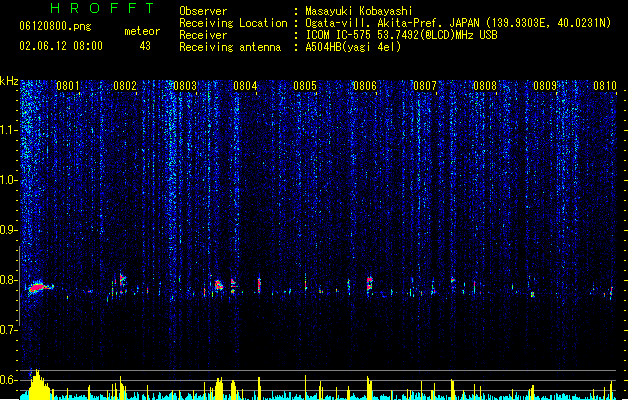Click the 0803 time marker
The image size is (629, 400).
pyautogui.click(x=185, y=86)
